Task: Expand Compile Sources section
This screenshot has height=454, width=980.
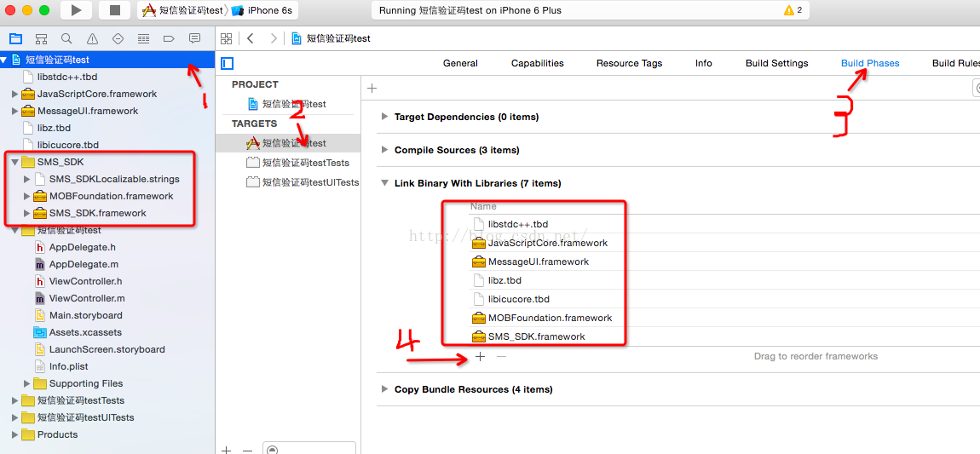Action: click(384, 150)
